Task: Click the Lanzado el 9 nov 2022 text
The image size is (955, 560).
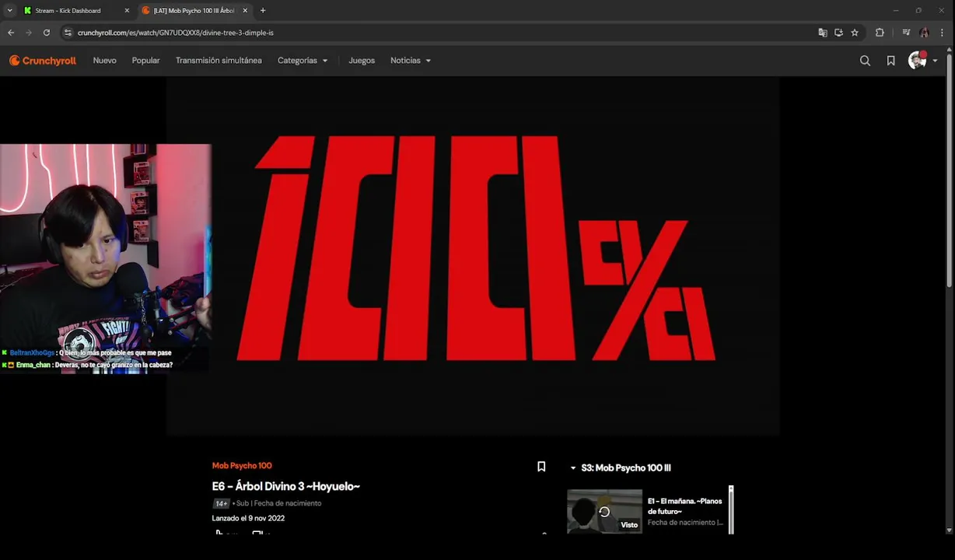Action: [x=248, y=518]
